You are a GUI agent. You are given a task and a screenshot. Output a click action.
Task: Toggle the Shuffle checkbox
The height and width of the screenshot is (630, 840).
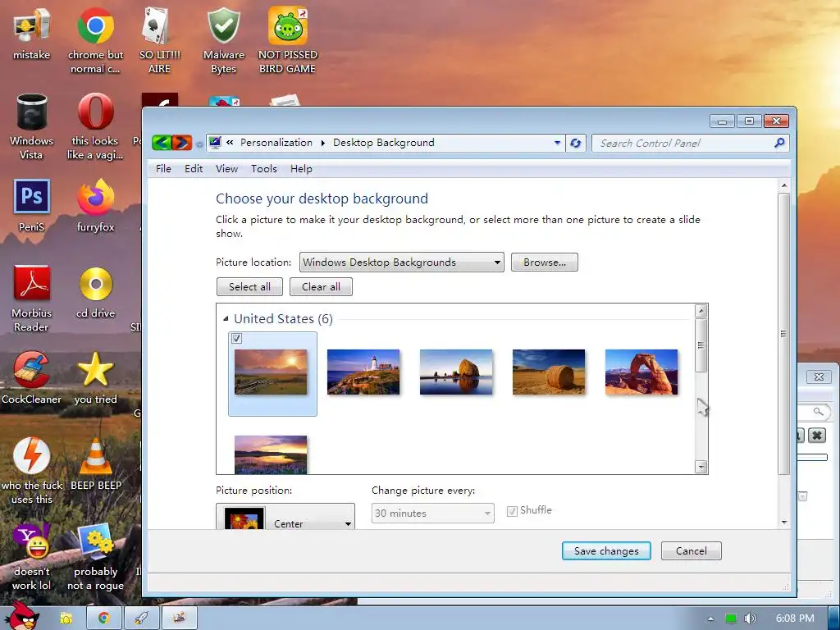coord(512,510)
